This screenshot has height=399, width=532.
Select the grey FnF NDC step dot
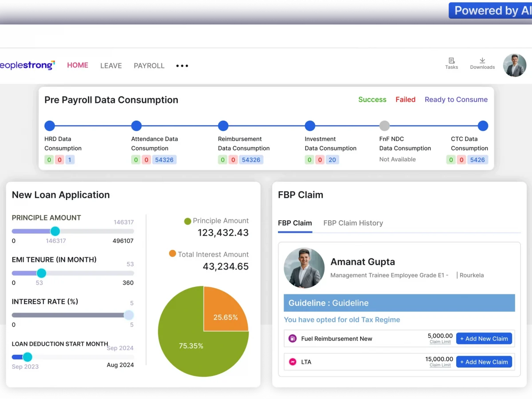384,126
